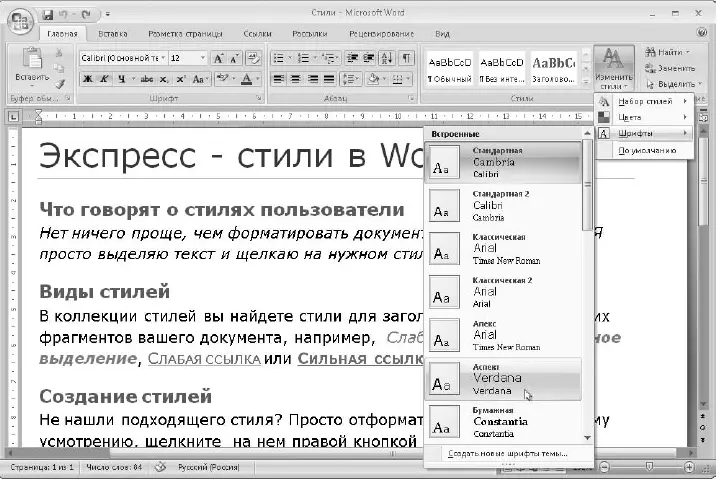
Task: Apply the Без интервала quick style
Action: tap(502, 69)
